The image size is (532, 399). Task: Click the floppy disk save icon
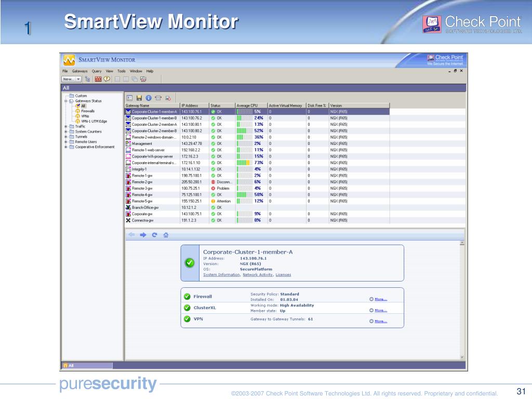point(139,98)
